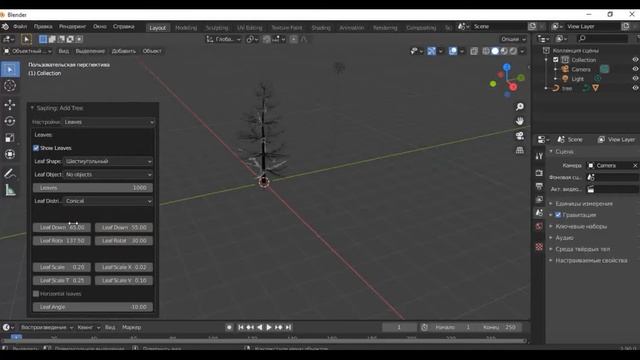Toggle the Show Leaves checkbox
640x360 pixels.
click(x=36, y=148)
